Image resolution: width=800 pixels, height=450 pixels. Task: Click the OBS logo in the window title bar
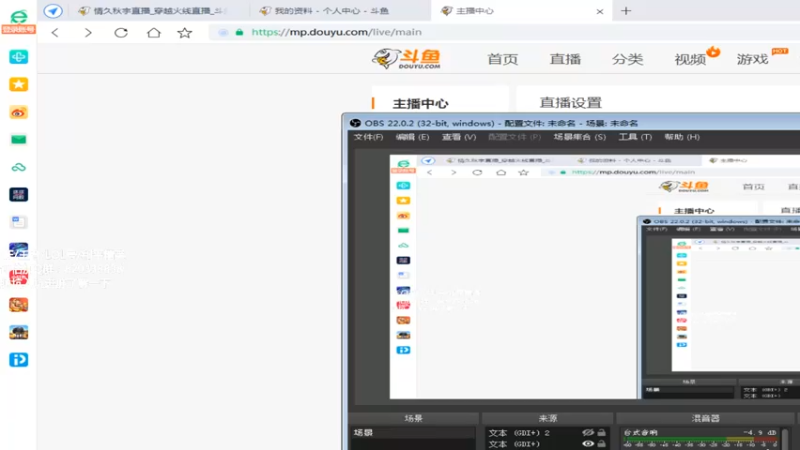coord(355,123)
